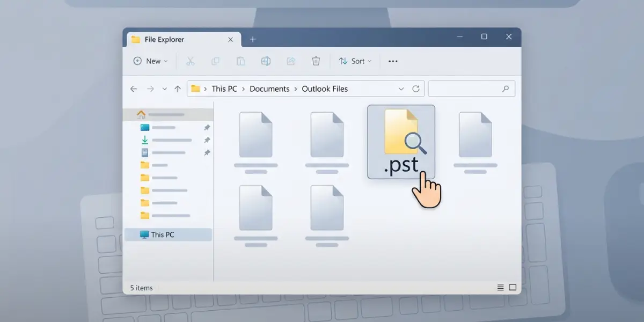Image resolution: width=644 pixels, height=322 pixels.
Task: Open recent locations chevron dropdown
Action: click(165, 89)
